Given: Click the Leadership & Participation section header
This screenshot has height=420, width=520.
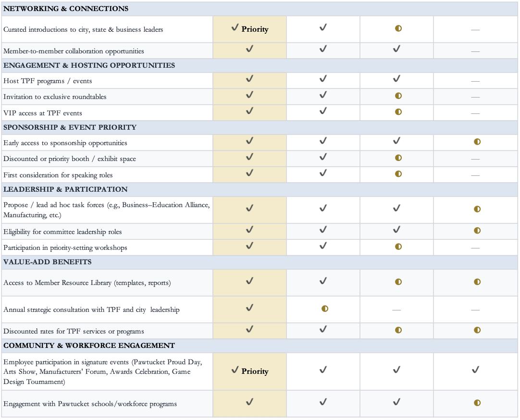Looking at the screenshot, I should click(x=260, y=189).
